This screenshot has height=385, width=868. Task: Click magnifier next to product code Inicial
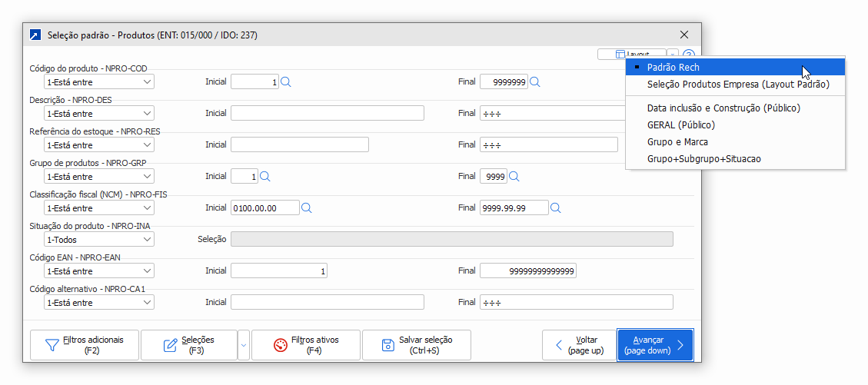pyautogui.click(x=286, y=82)
